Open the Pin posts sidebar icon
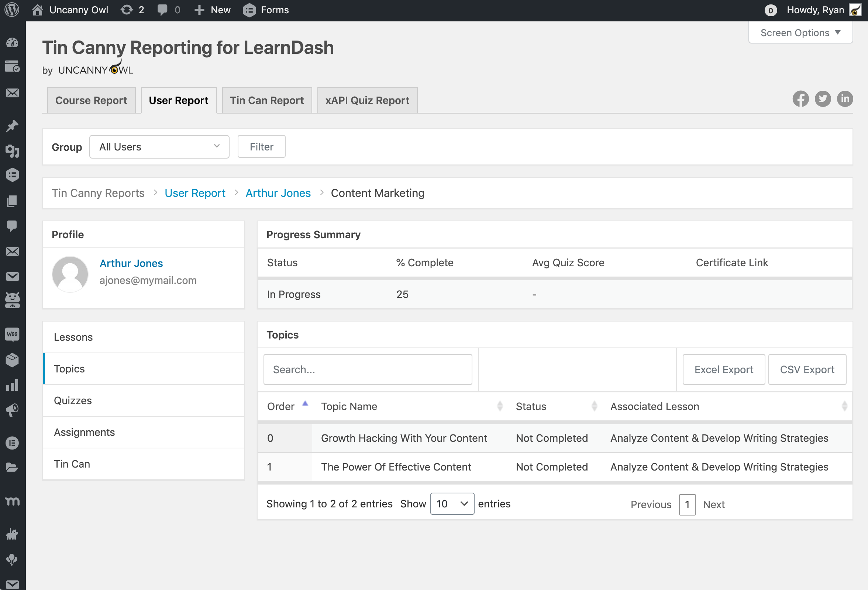 pos(12,126)
